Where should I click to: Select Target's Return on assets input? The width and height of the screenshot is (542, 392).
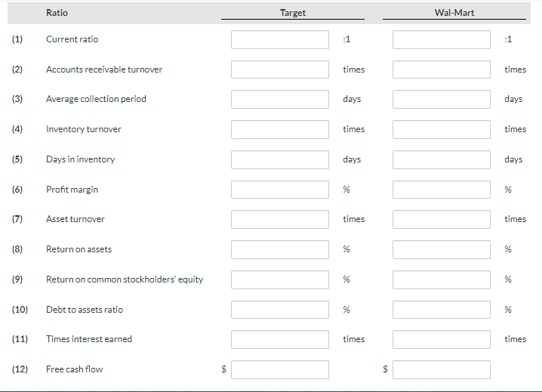click(280, 249)
